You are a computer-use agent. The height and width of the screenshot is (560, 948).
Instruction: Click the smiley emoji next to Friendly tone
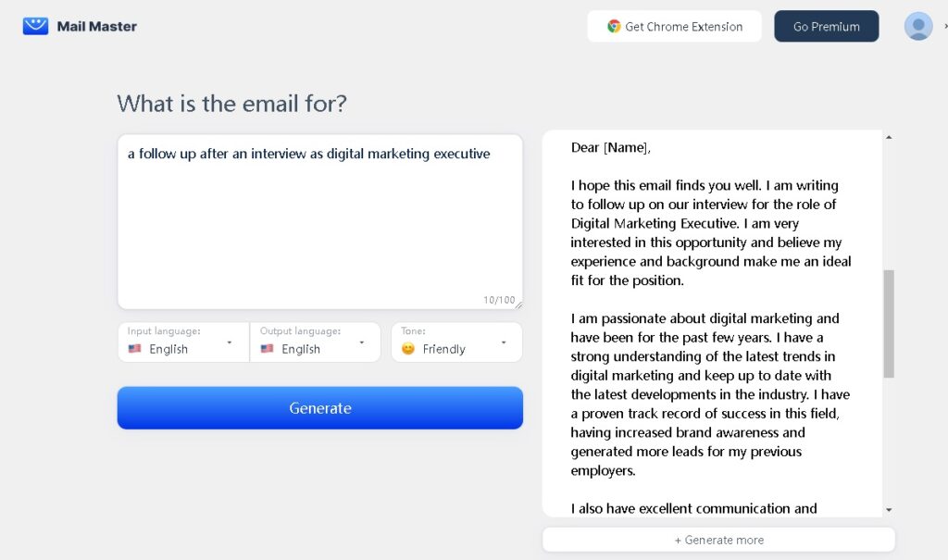point(408,349)
